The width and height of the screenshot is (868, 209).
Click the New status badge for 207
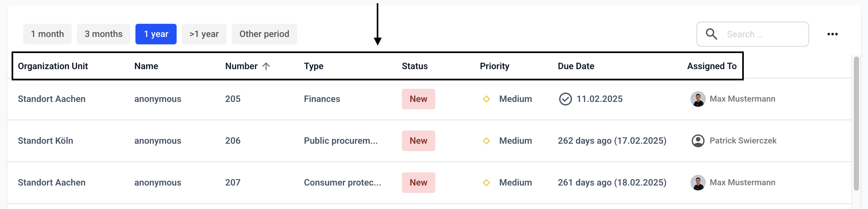coord(418,182)
